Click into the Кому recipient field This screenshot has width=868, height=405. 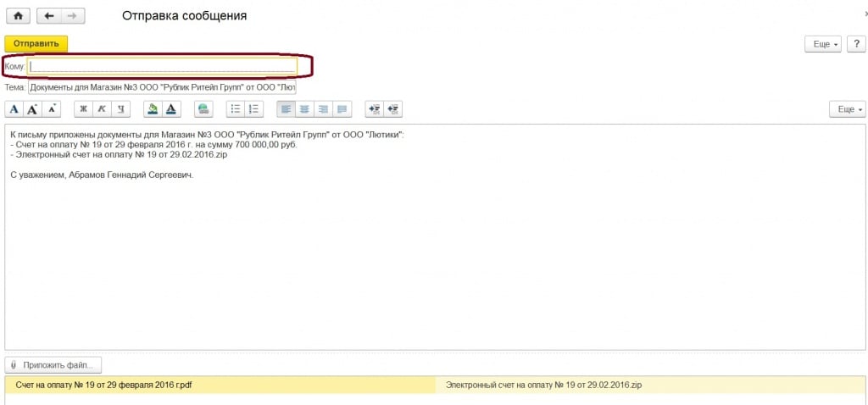click(x=163, y=65)
